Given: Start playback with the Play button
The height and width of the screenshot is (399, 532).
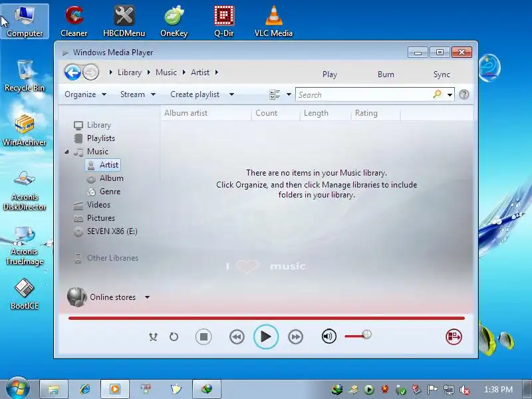Looking at the screenshot, I should point(266,336).
